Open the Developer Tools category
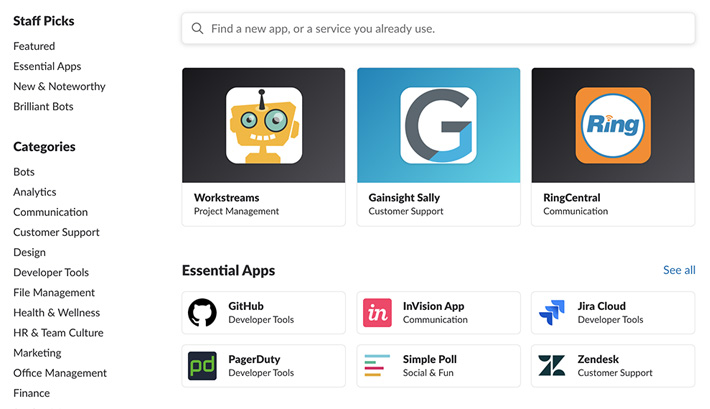Image resolution: width=710 pixels, height=409 pixels. click(51, 272)
